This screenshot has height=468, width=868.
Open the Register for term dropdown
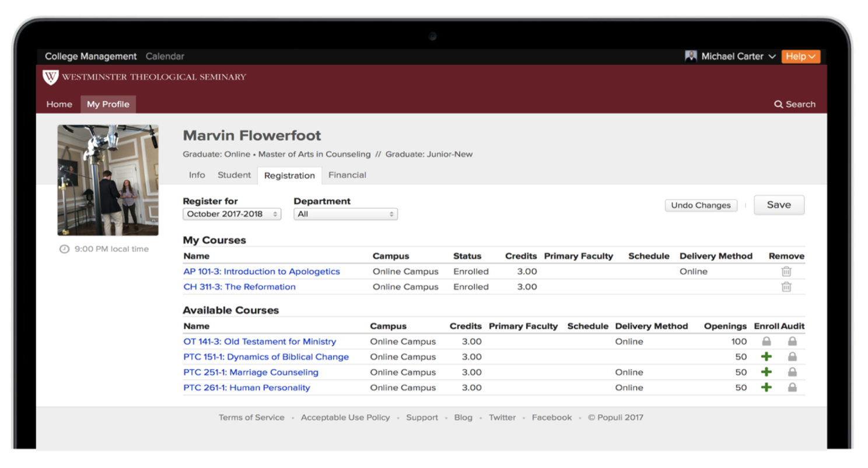click(232, 214)
